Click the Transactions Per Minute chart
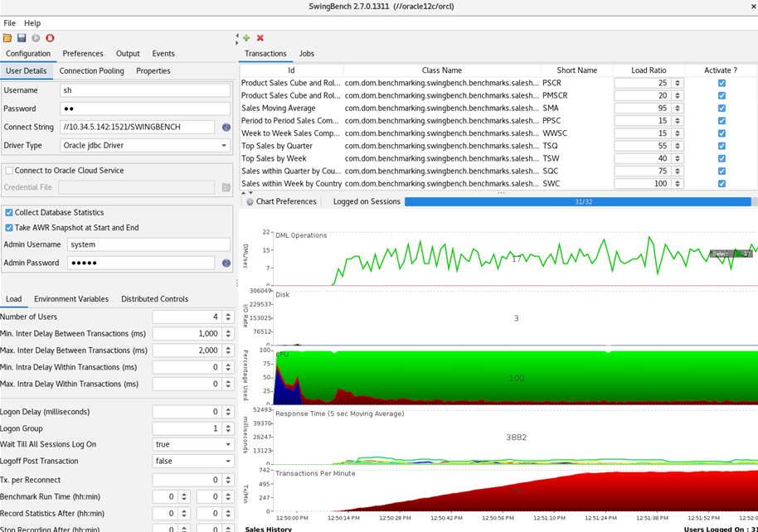The width and height of the screenshot is (758, 532). pos(515,491)
